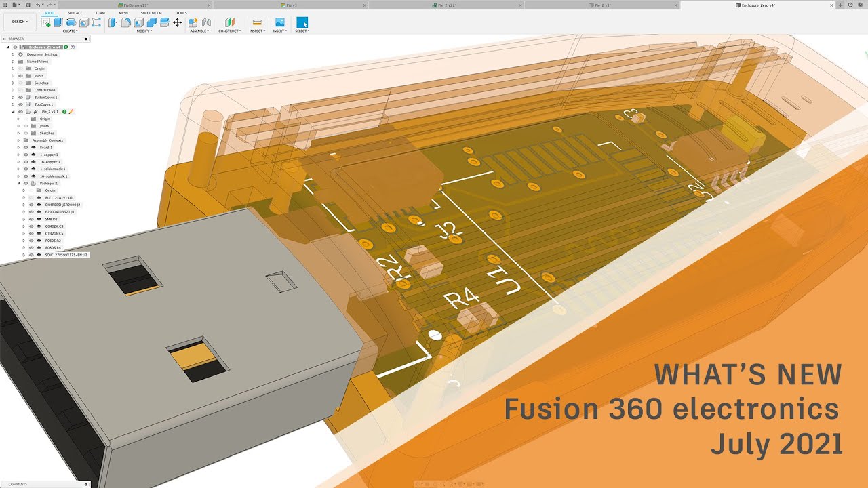868x488 pixels.
Task: Open the INSPECT dropdown menu
Action: pos(257,30)
